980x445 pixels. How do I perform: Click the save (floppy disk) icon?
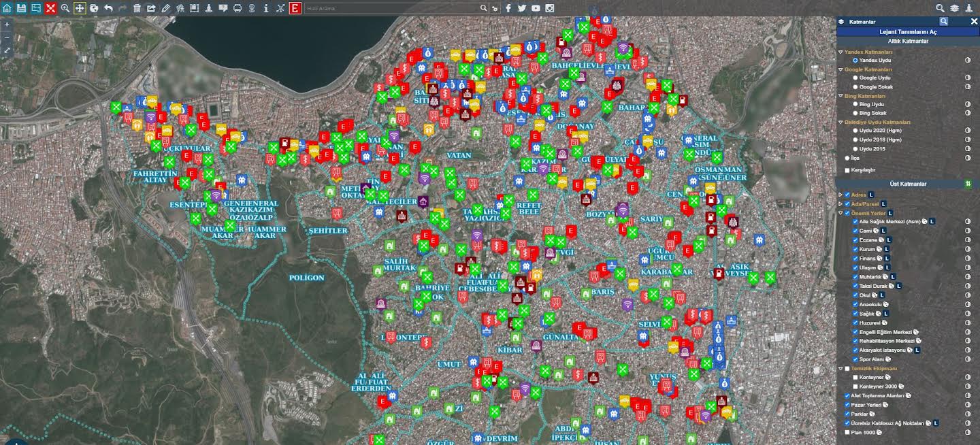[22, 8]
